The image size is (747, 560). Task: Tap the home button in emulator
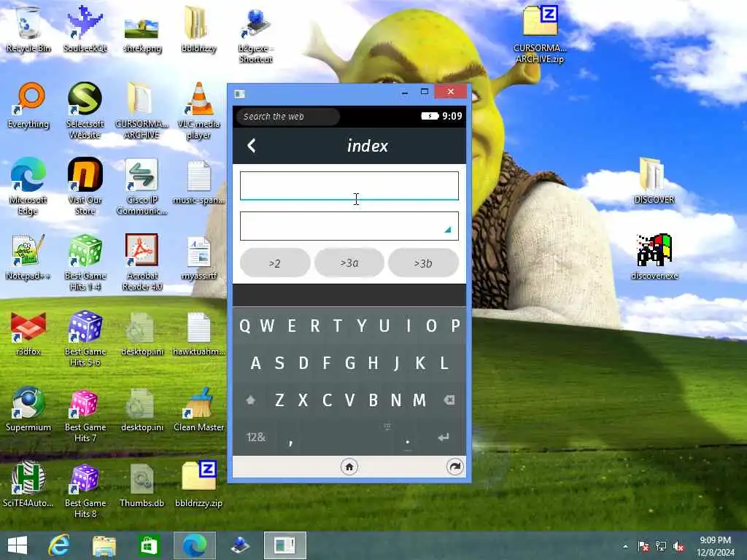[x=349, y=467]
